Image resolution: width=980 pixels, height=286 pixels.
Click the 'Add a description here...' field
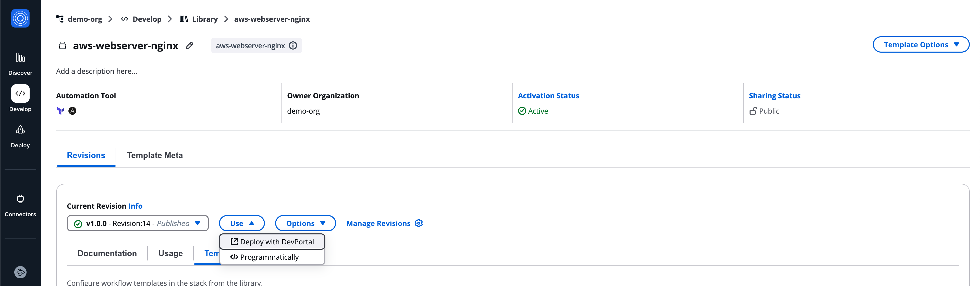click(x=97, y=71)
